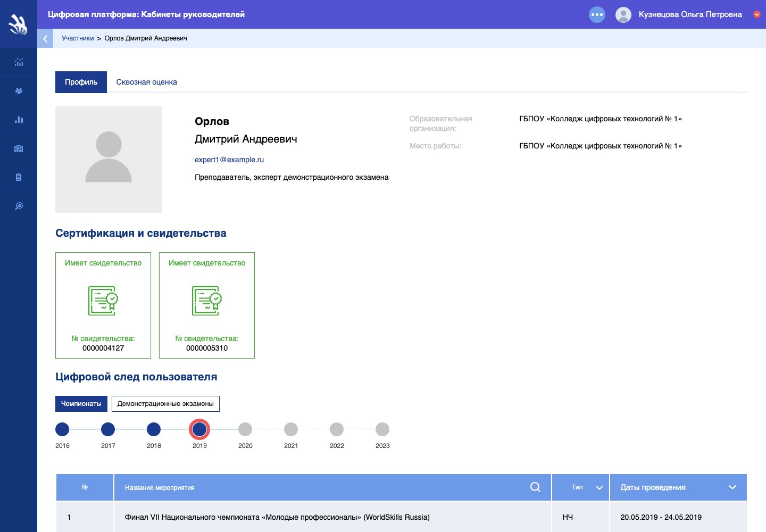The width and height of the screenshot is (766, 532).
Task: Select the 2022 timeline marker
Action: point(337,429)
